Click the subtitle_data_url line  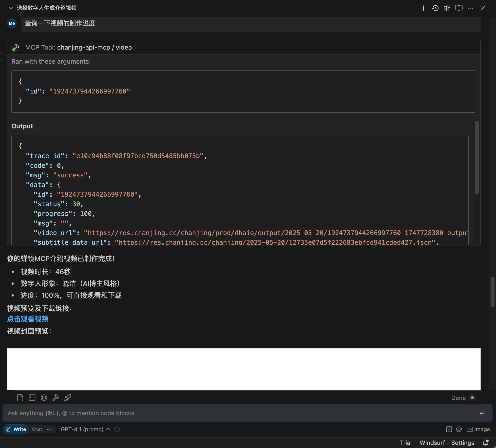(x=236, y=242)
